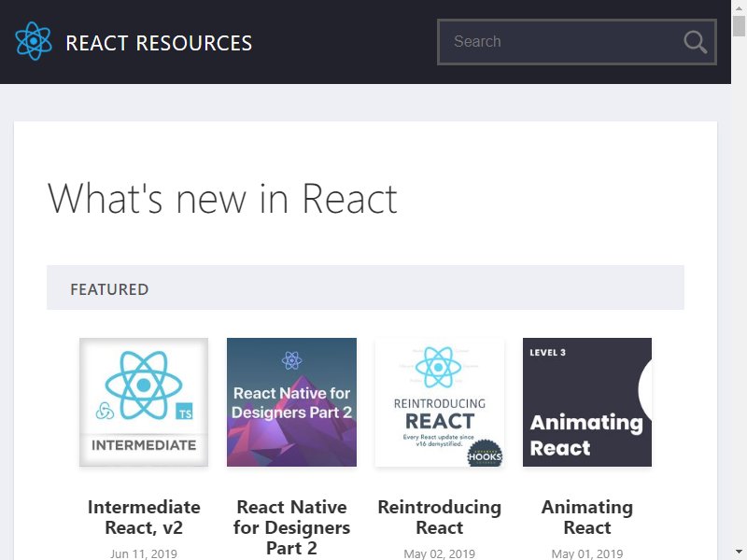Open the "Intermediate React, v2" title link
This screenshot has width=747, height=560.
tap(144, 517)
